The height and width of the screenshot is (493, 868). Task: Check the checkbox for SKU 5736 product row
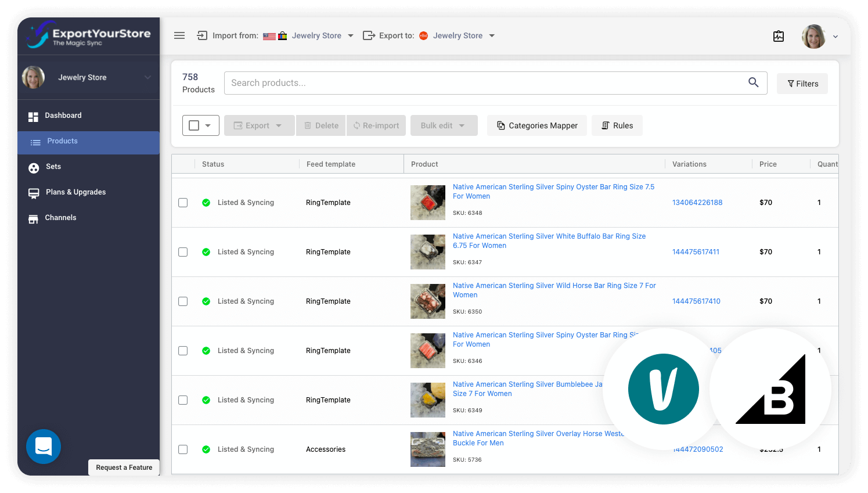coord(183,449)
